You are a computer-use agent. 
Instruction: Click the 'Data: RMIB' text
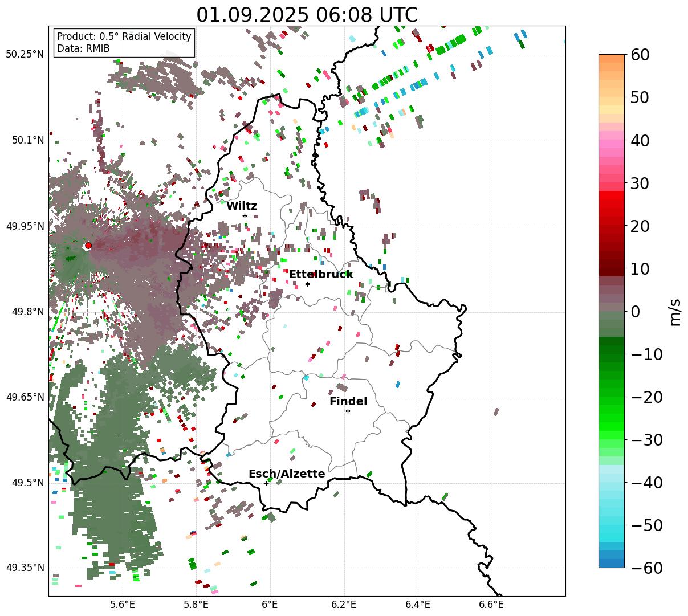(83, 48)
